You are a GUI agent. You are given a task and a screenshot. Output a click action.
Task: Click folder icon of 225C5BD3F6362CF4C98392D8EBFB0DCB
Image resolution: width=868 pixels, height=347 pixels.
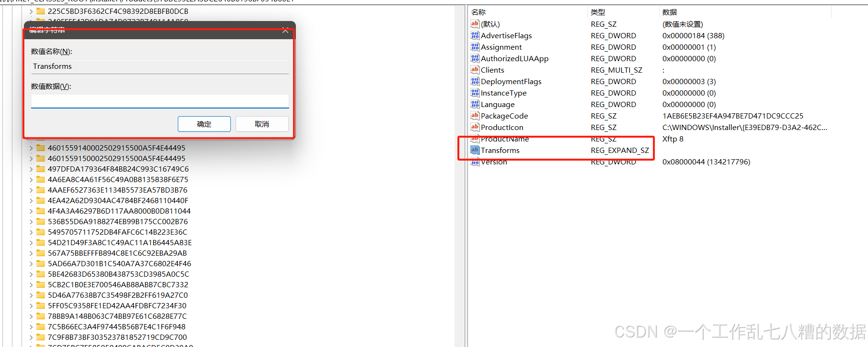(x=41, y=11)
